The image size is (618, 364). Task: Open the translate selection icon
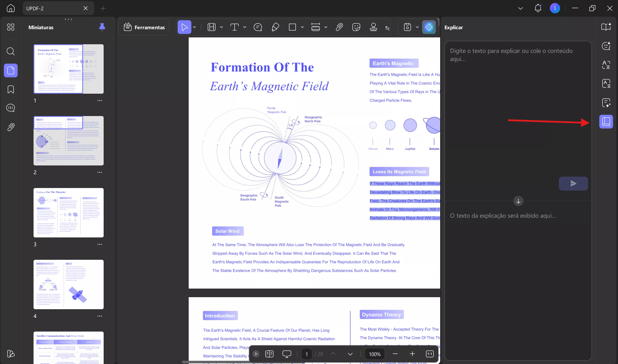tap(606, 65)
